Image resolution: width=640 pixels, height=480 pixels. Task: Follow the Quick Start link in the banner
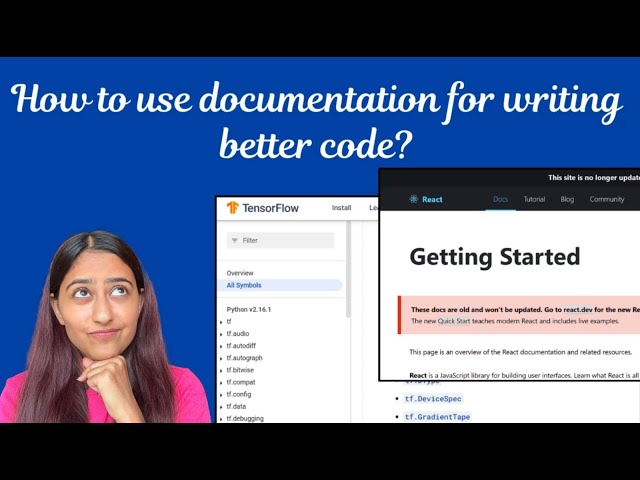(x=454, y=321)
